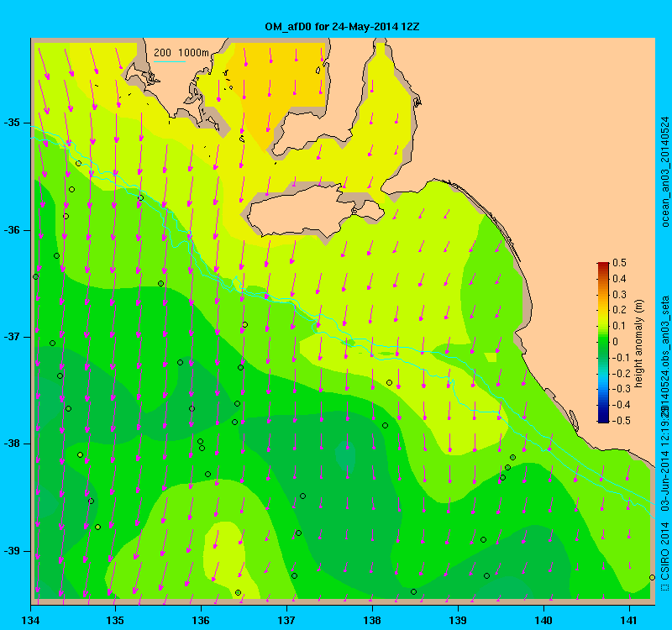Click the -0.3 colorbar tick value

(x=621, y=389)
